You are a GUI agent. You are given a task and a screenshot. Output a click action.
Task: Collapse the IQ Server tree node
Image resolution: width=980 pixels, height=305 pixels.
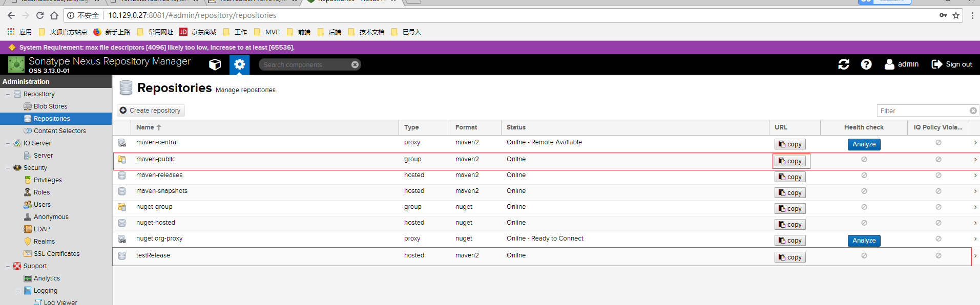8,143
